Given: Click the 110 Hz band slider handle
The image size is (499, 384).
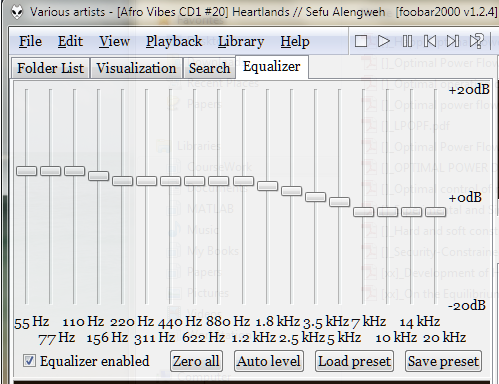Looking at the screenshot, I should point(74,171).
